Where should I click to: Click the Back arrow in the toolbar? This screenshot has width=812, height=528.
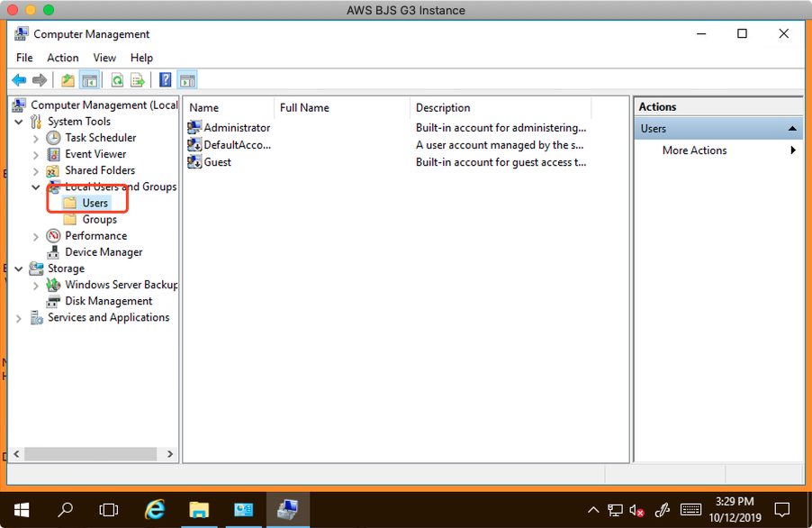coord(19,80)
